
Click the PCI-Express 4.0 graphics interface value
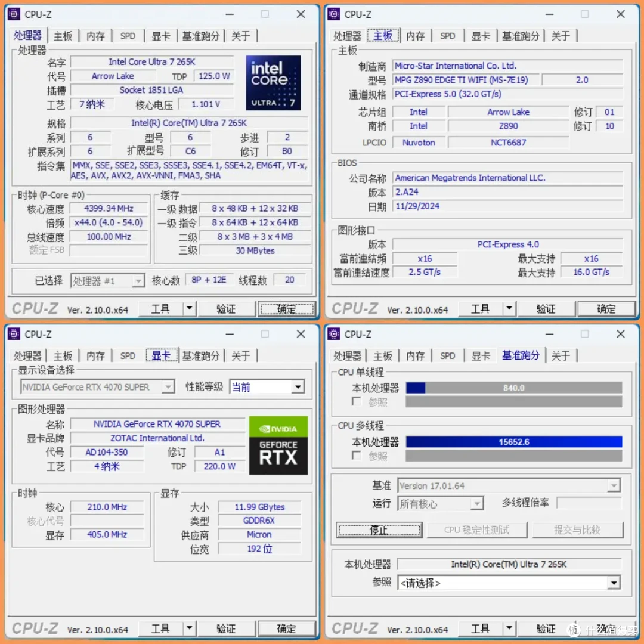tap(507, 244)
